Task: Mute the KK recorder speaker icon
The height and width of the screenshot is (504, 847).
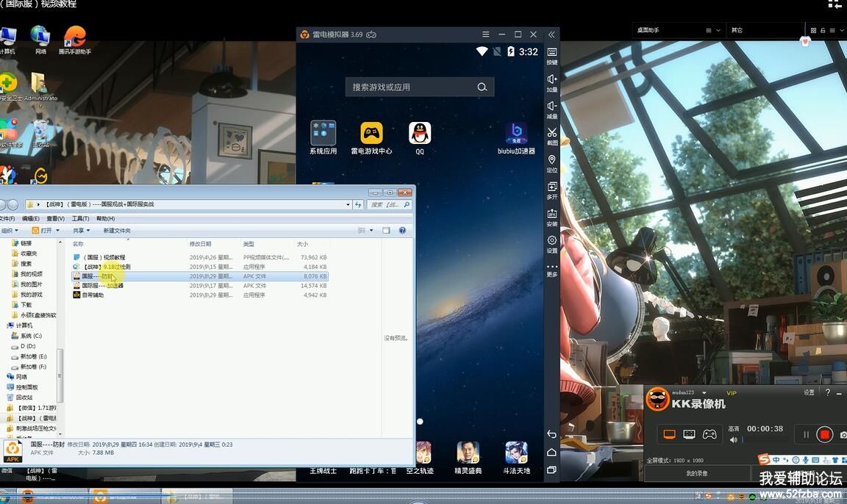Action: [x=734, y=440]
